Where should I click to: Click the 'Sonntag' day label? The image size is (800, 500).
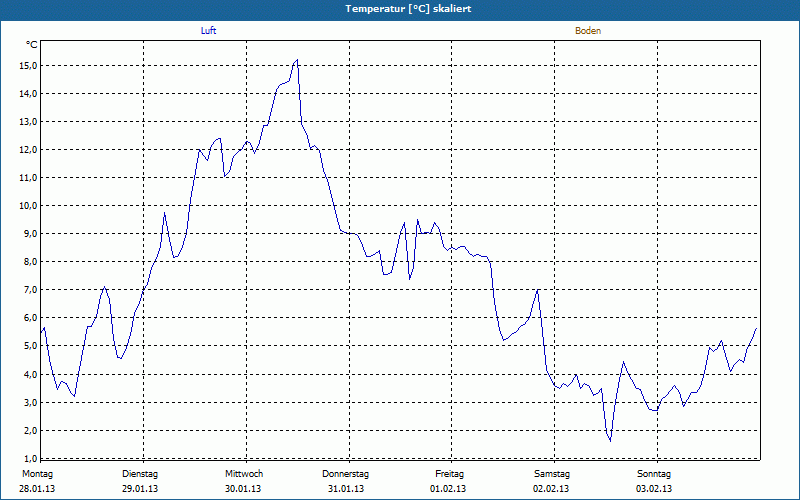(654, 474)
